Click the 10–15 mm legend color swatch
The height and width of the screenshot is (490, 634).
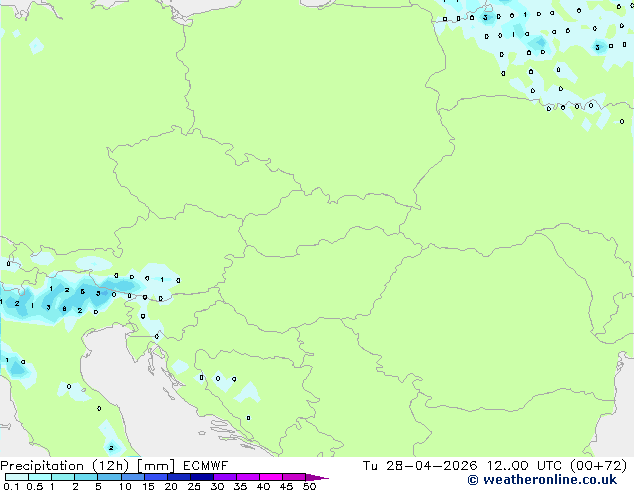coord(132,477)
